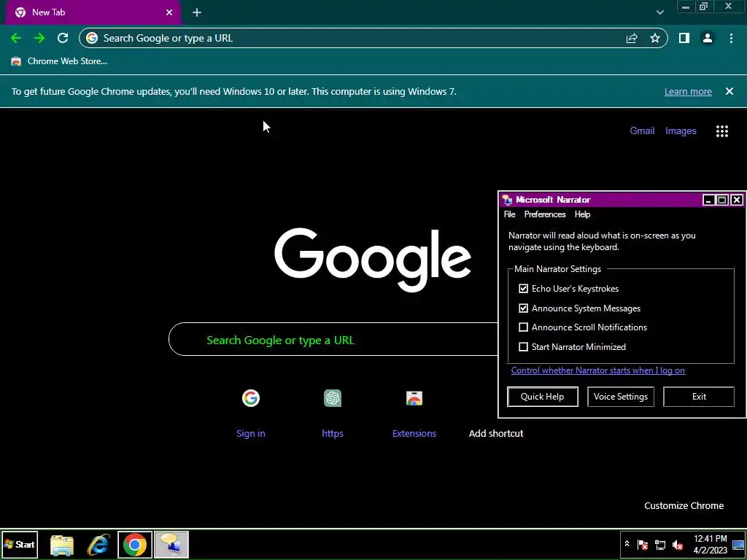Select the Narrator taskbar button
This screenshot has width=747, height=560.
171,545
